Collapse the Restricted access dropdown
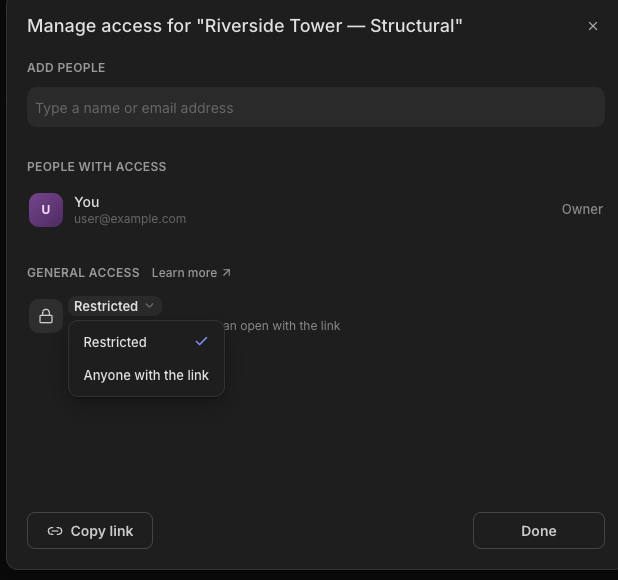 (115, 306)
